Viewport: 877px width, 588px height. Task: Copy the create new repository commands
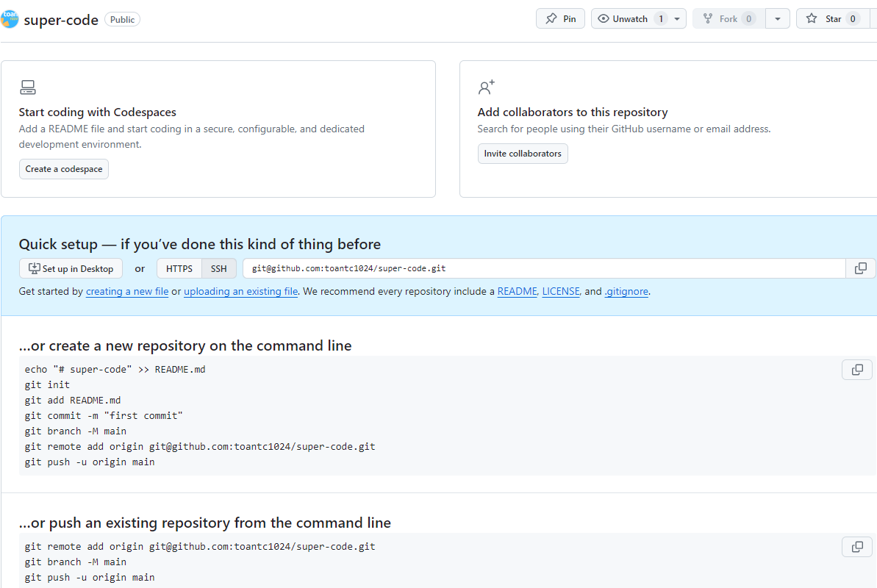coord(857,370)
